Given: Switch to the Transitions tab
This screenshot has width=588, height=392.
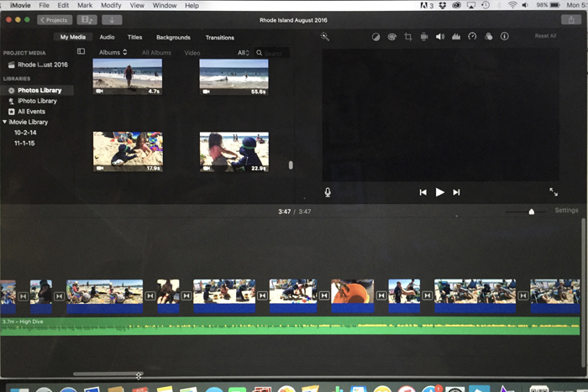Looking at the screenshot, I should [219, 38].
